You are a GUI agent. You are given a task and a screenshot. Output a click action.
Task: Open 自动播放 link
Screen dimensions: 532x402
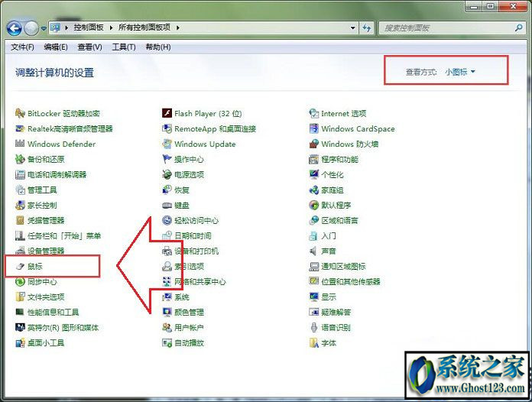pyautogui.click(x=189, y=343)
